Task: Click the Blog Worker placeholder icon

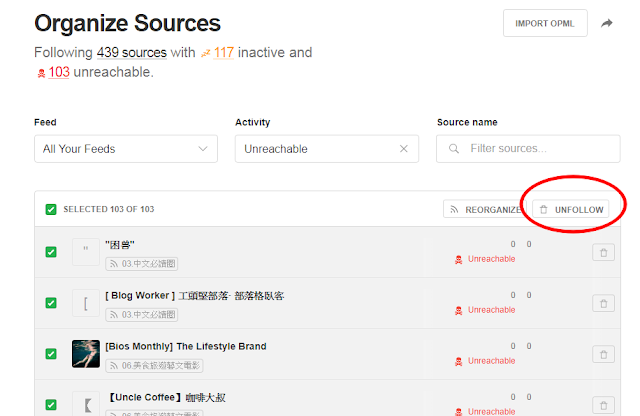Action: coord(86,303)
